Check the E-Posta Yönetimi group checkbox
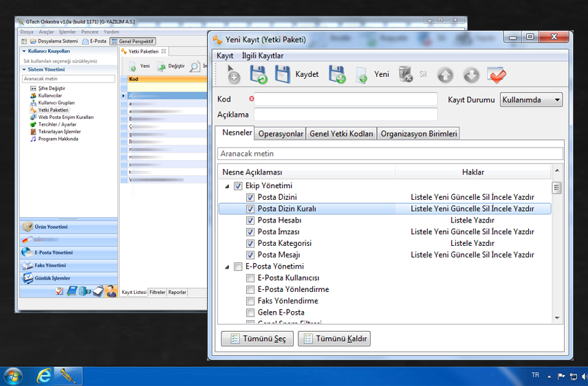588x386 pixels. [238, 266]
